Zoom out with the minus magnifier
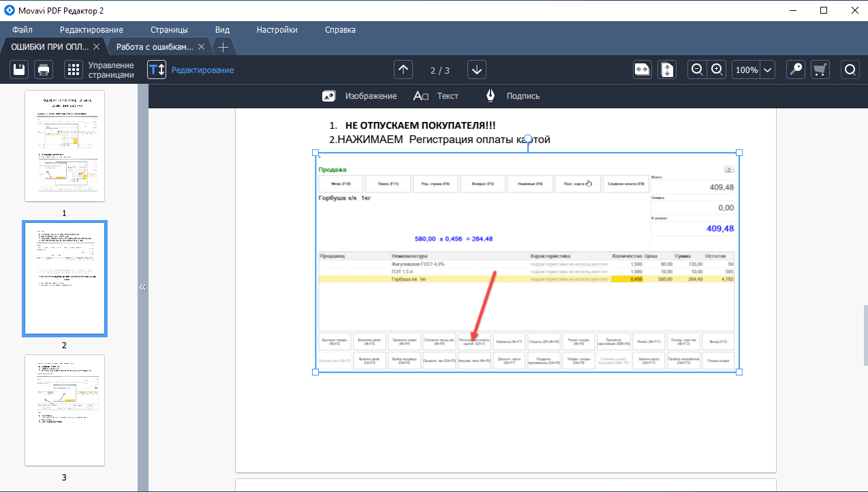Screen dimensions: 868x492 coord(697,70)
